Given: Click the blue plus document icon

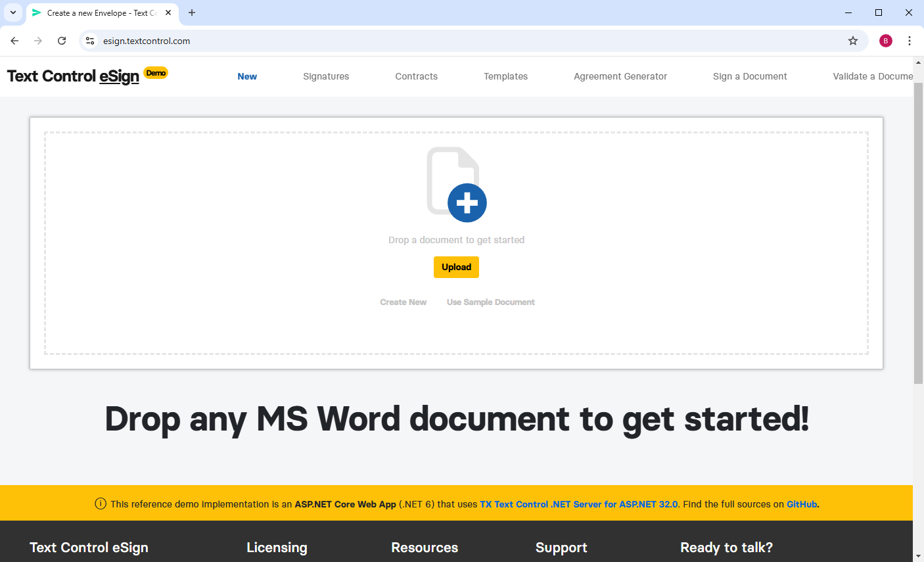Looking at the screenshot, I should pos(457,185).
